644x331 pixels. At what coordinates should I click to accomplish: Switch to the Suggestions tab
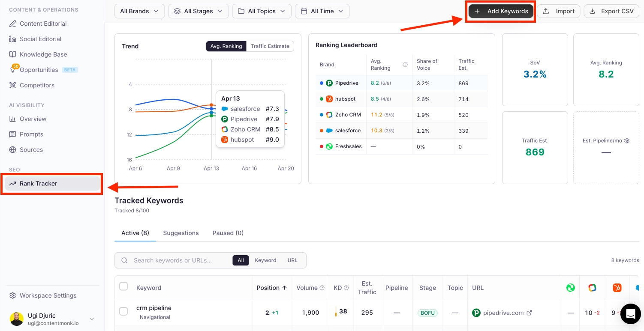tap(181, 233)
